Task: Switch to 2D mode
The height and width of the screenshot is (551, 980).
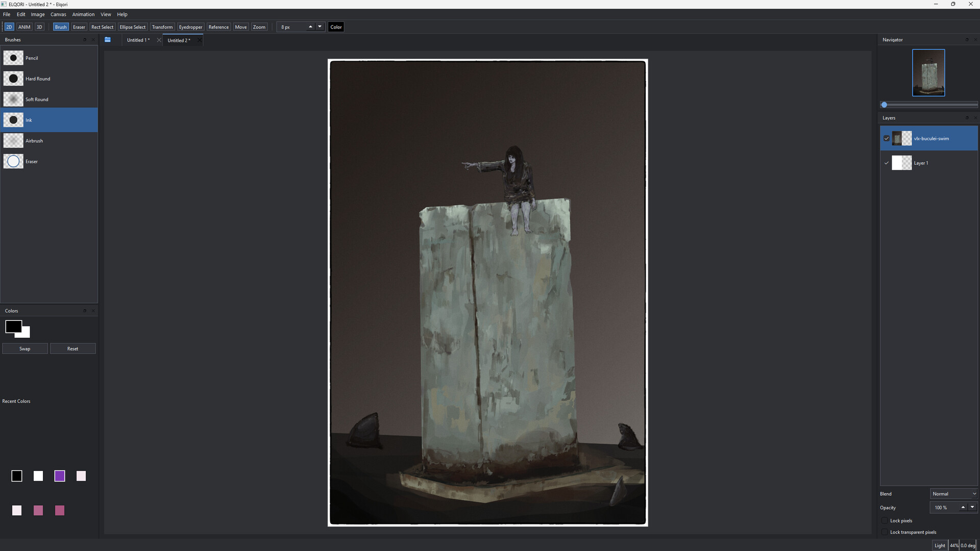Action: click(9, 27)
